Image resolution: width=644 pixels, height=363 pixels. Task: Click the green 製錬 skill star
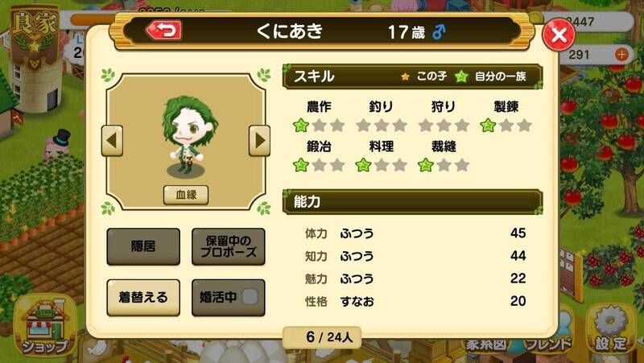tap(488, 126)
